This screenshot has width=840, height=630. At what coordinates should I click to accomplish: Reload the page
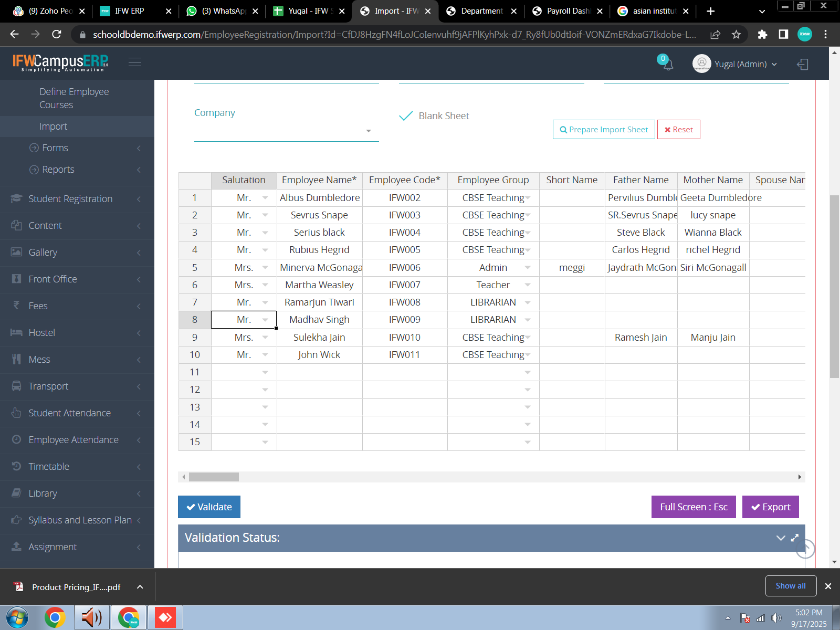pos(57,35)
